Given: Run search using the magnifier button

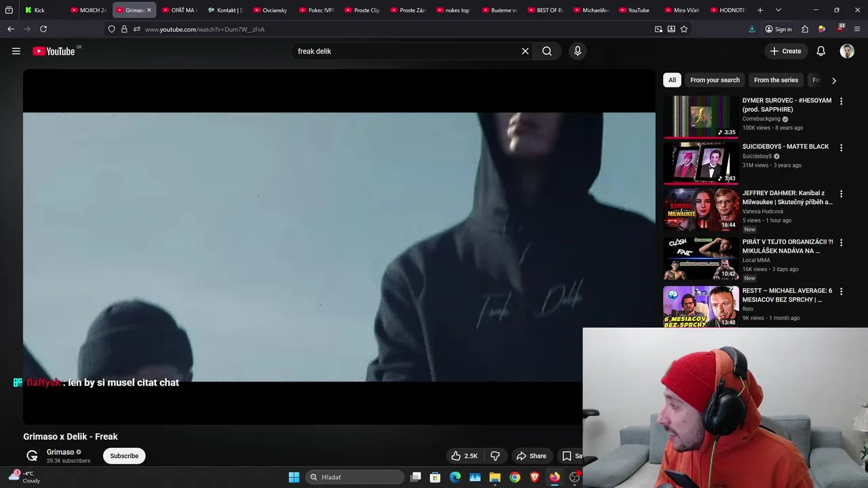Looking at the screenshot, I should coord(547,51).
